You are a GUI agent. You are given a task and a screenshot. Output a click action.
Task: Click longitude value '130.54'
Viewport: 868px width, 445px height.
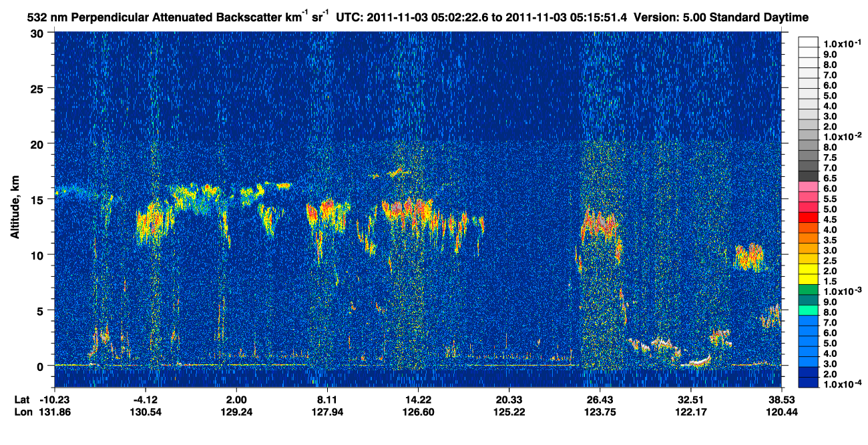[x=146, y=412]
